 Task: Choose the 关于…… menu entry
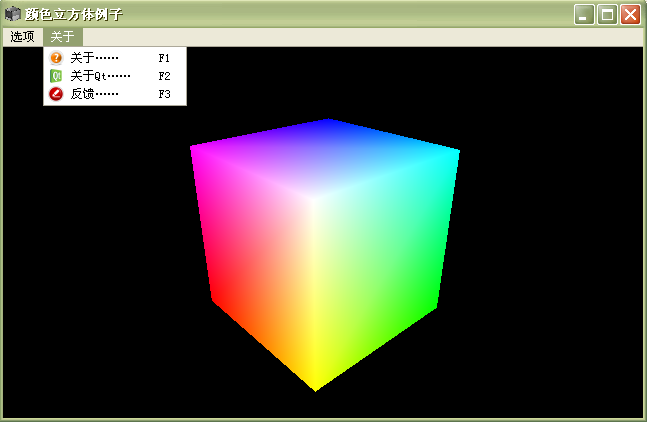(x=94, y=58)
